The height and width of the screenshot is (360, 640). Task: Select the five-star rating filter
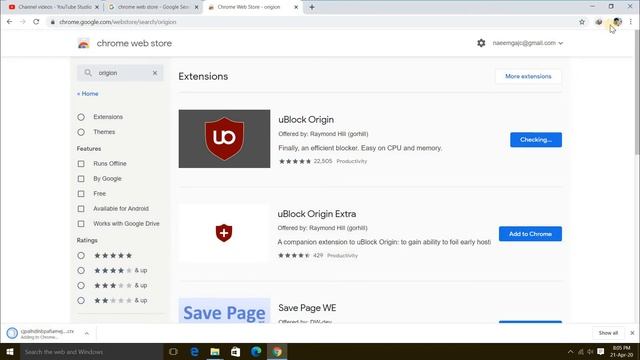point(81,256)
